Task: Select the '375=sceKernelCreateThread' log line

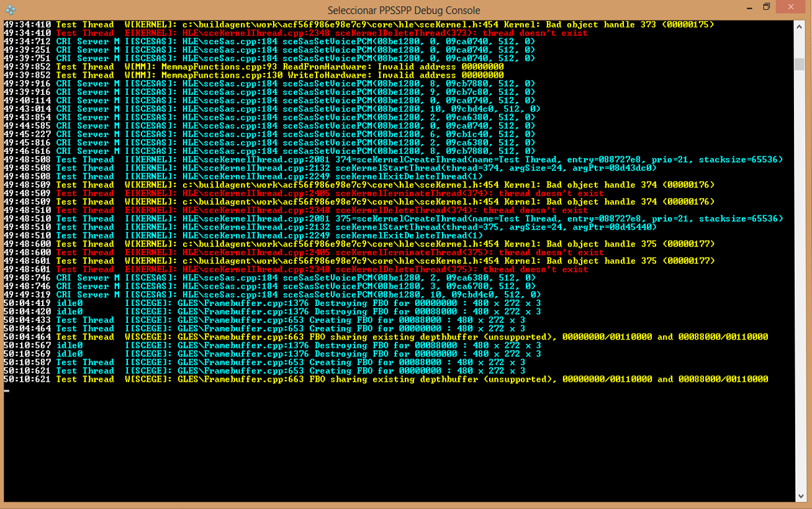Action: click(393, 218)
